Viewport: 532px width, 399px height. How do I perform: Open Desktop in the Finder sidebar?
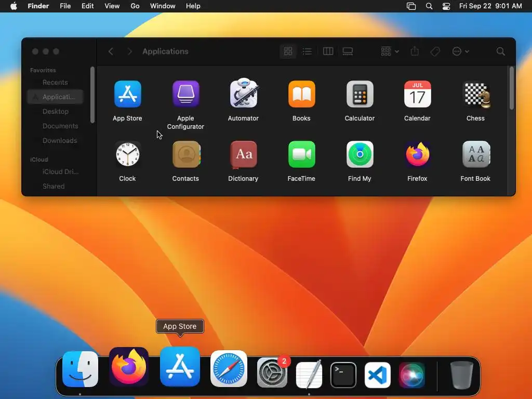tap(55, 111)
